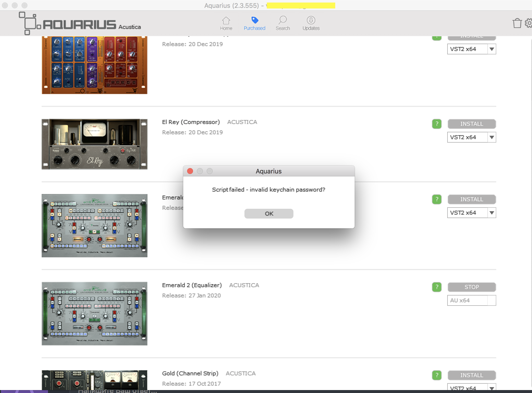Click the Aquarius Acustica logo
The image size is (532, 393).
[80, 24]
